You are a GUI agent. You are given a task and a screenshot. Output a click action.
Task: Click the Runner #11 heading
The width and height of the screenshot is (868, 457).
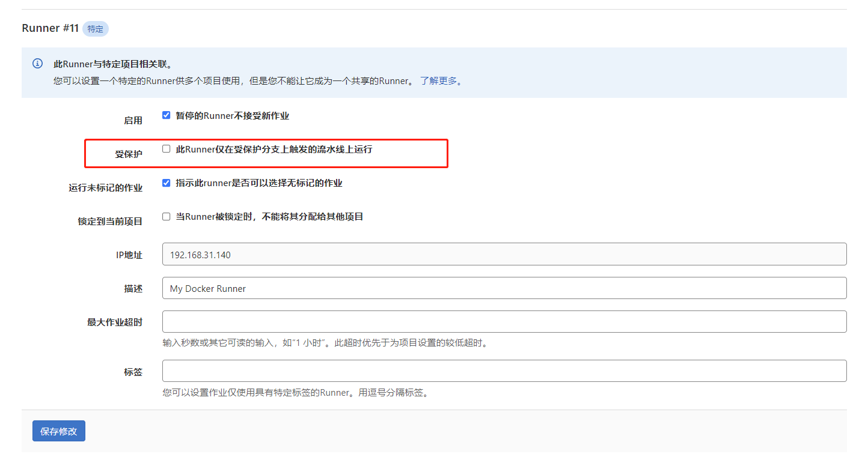coord(50,28)
